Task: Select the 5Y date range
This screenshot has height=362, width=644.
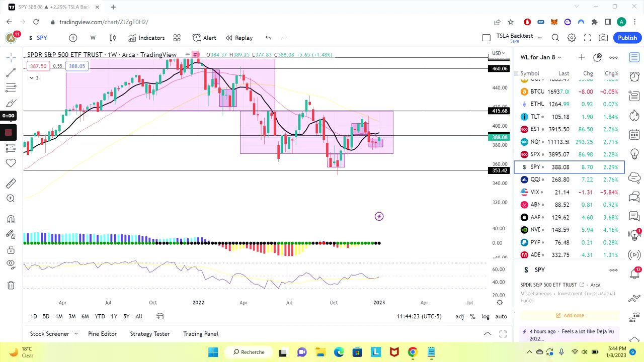Action: coord(126,316)
